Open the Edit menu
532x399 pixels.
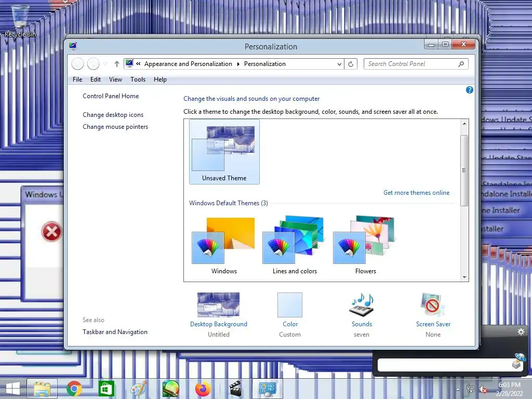point(96,79)
